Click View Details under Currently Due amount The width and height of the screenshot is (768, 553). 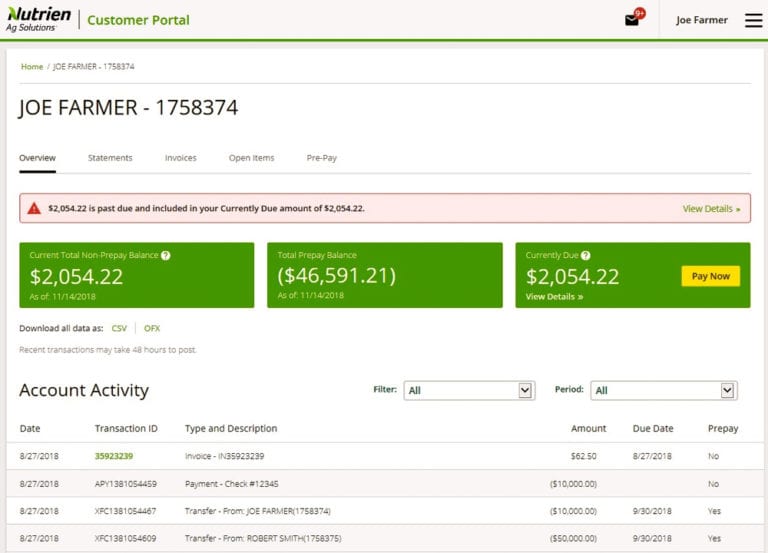(554, 297)
